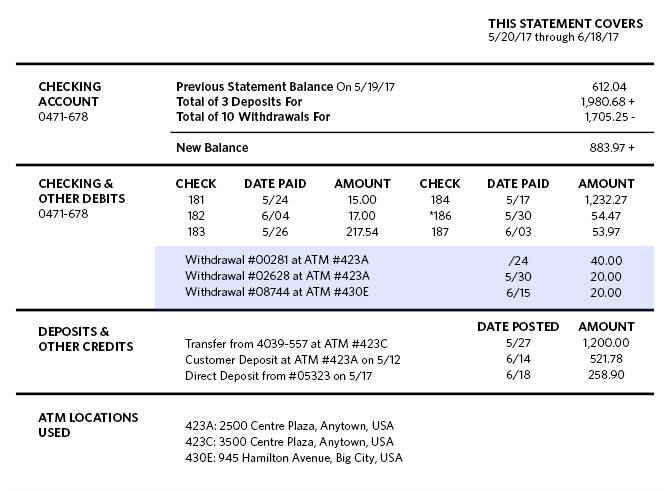This screenshot has height=491, width=670.
Task: Select the Previous Statement Balance line
Action: click(401, 87)
